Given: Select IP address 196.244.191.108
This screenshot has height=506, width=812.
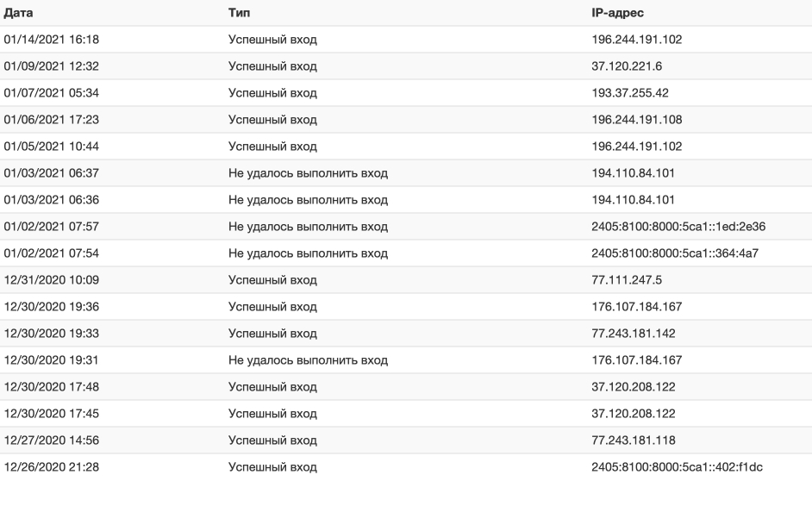Looking at the screenshot, I should pos(636,120).
